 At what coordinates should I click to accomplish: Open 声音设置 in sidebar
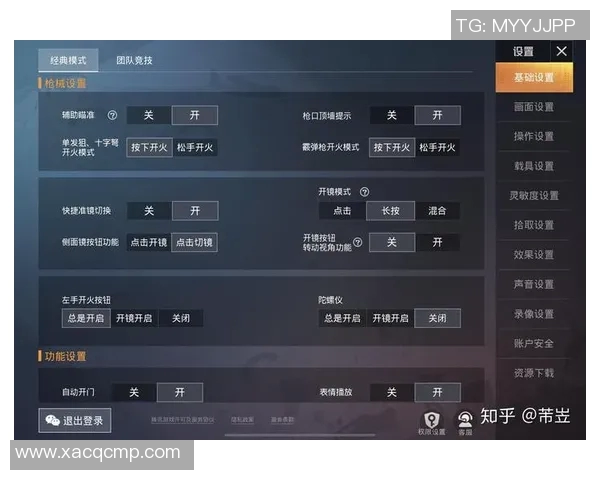(x=534, y=284)
